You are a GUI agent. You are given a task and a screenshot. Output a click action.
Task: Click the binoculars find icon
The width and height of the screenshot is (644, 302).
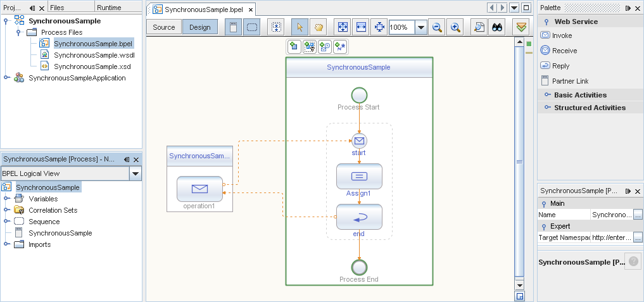click(x=498, y=27)
